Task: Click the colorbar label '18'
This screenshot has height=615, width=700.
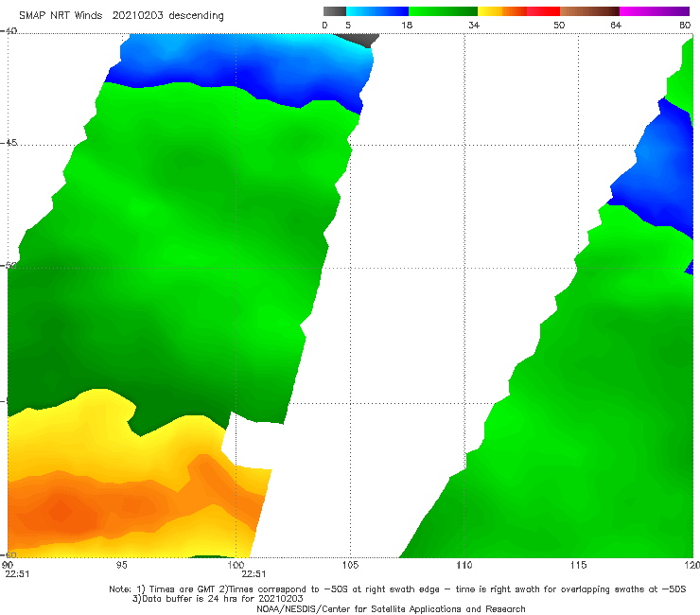Action: (407, 25)
